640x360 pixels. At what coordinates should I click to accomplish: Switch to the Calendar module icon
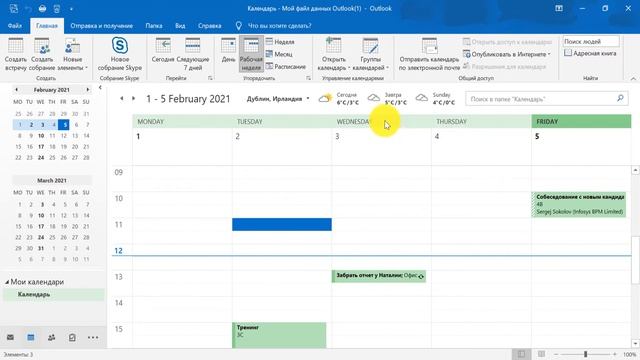pyautogui.click(x=31, y=337)
